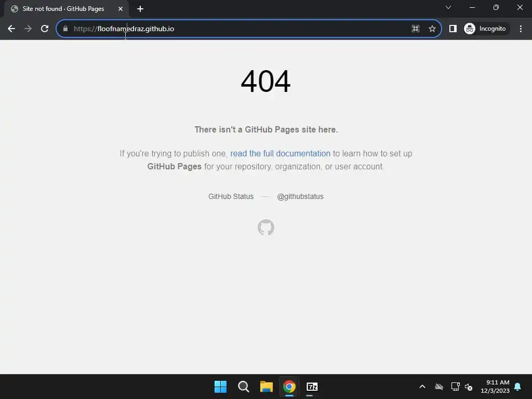
Task: Restore down the Chrome window
Action: (x=496, y=7)
